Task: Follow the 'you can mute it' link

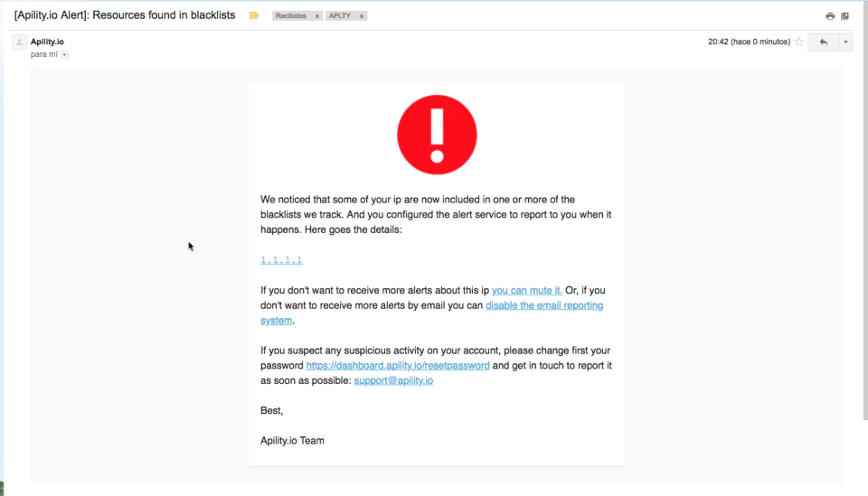Action: [x=527, y=290]
